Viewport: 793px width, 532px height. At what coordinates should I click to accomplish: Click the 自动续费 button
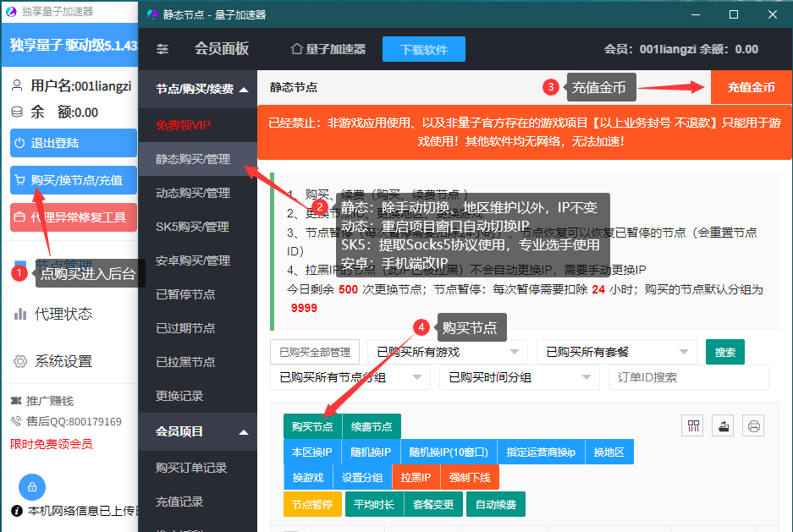pyautogui.click(x=496, y=504)
